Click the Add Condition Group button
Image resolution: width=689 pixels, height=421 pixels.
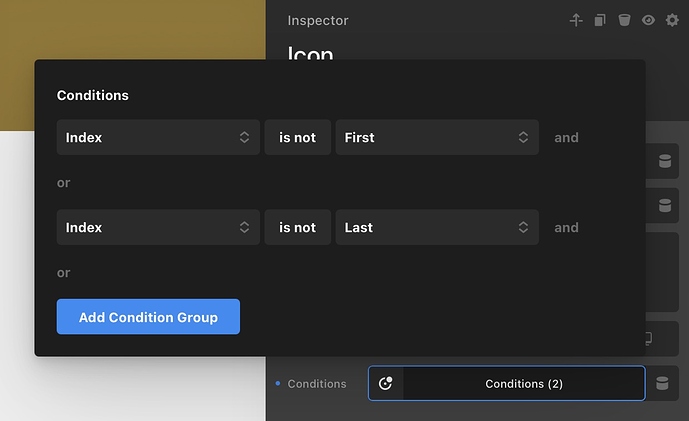click(148, 317)
